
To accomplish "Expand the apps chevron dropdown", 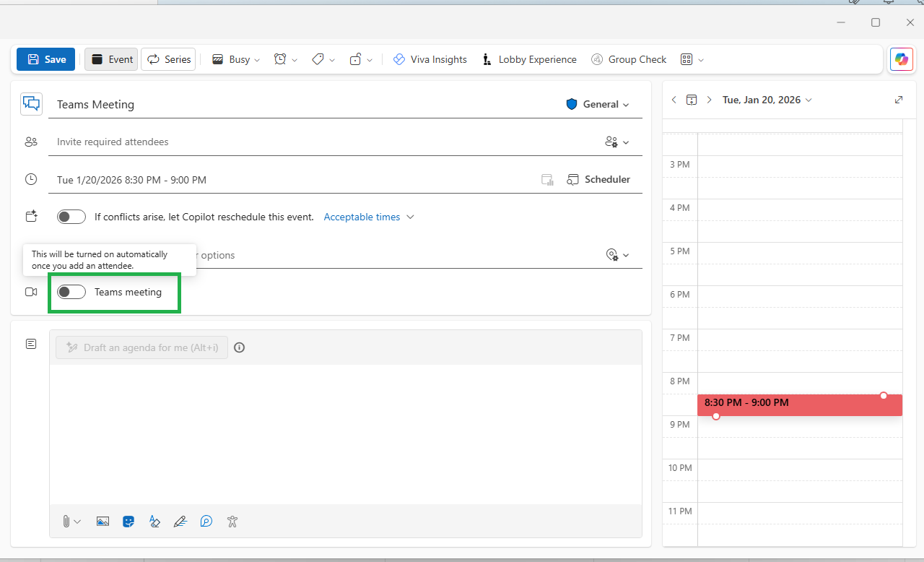I will click(701, 60).
